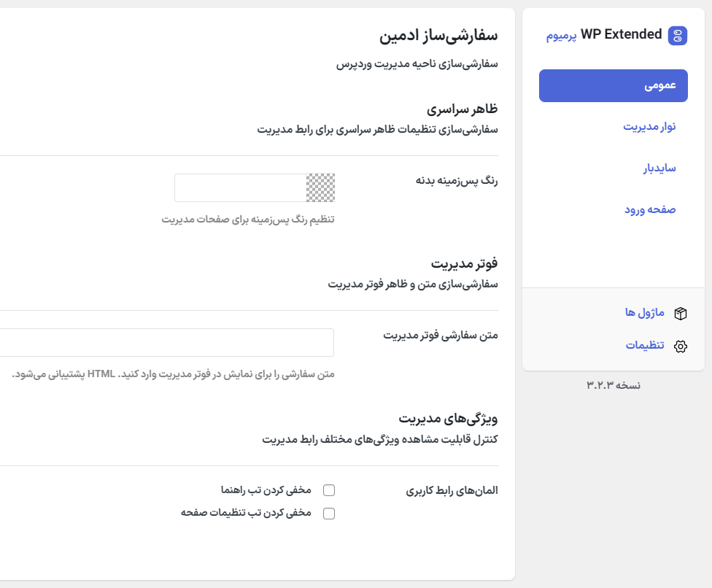This screenshot has height=588, width=712.
Task: Open Settings via the gear icon
Action: [x=680, y=347]
